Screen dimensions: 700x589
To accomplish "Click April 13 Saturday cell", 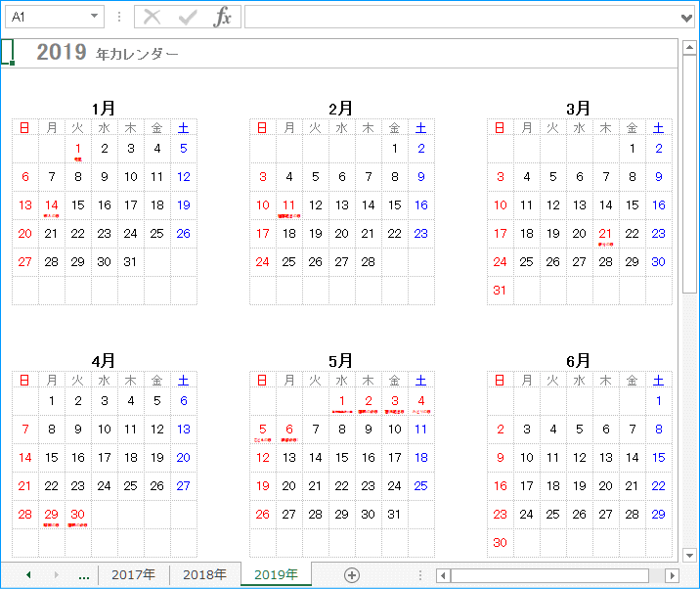I will click(x=184, y=430).
